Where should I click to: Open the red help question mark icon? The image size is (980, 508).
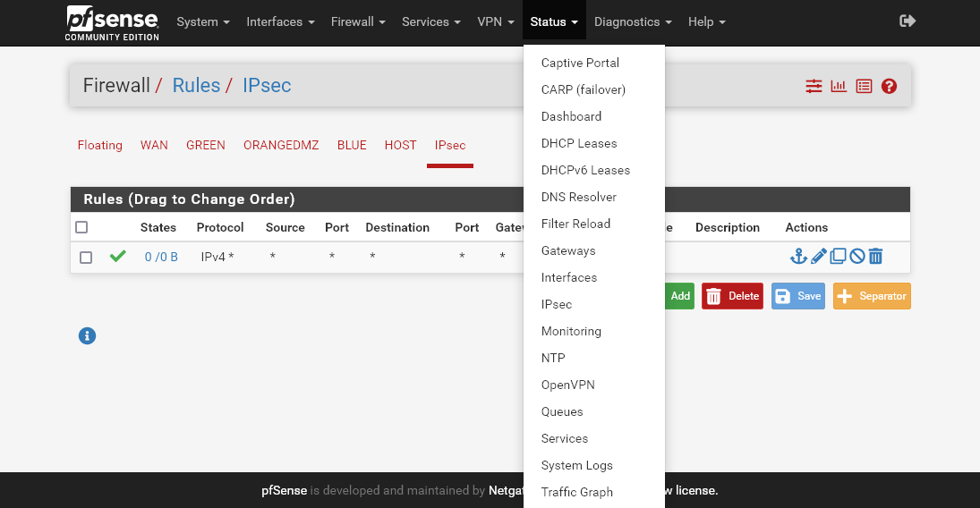click(889, 86)
